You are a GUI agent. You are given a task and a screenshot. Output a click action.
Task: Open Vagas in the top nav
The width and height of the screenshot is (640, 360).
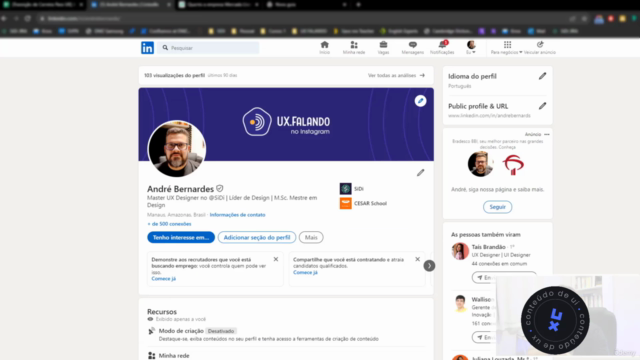[x=383, y=47]
